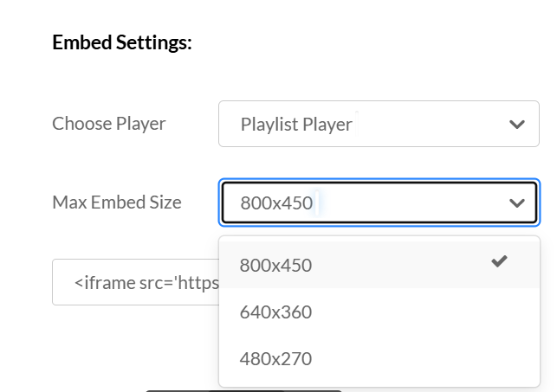This screenshot has width=557, height=392.
Task: Click the Choose Player label
Action: pos(108,124)
